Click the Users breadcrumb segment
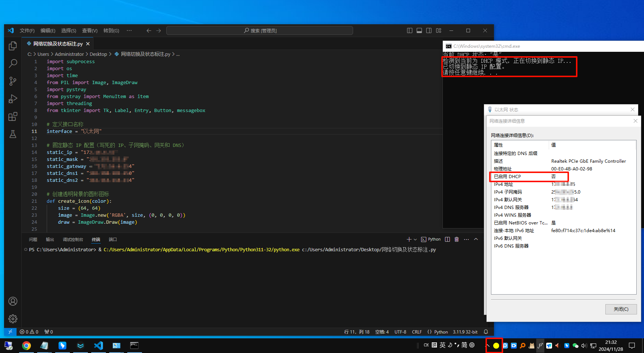This screenshot has height=353, width=644. (x=43, y=54)
